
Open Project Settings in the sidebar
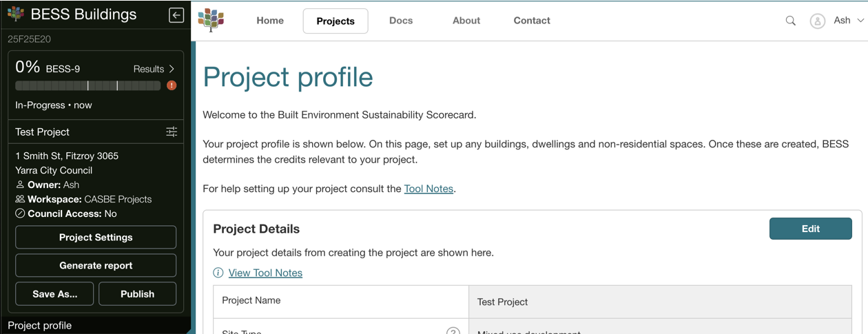pos(96,237)
